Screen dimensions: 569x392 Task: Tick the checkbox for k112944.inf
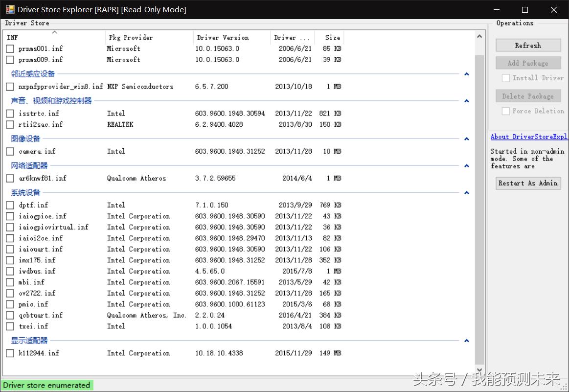10,353
